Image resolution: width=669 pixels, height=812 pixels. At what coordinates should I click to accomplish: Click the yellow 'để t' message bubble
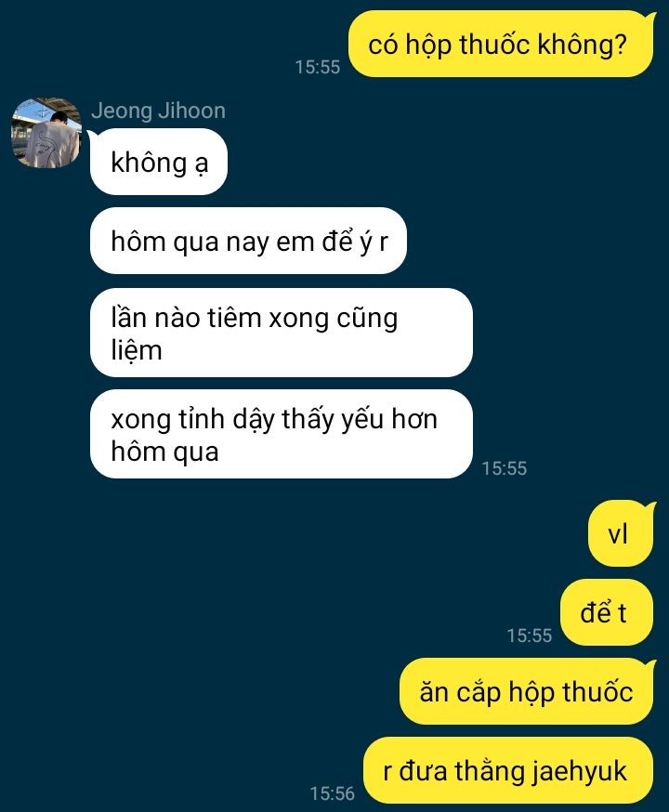coord(607,612)
